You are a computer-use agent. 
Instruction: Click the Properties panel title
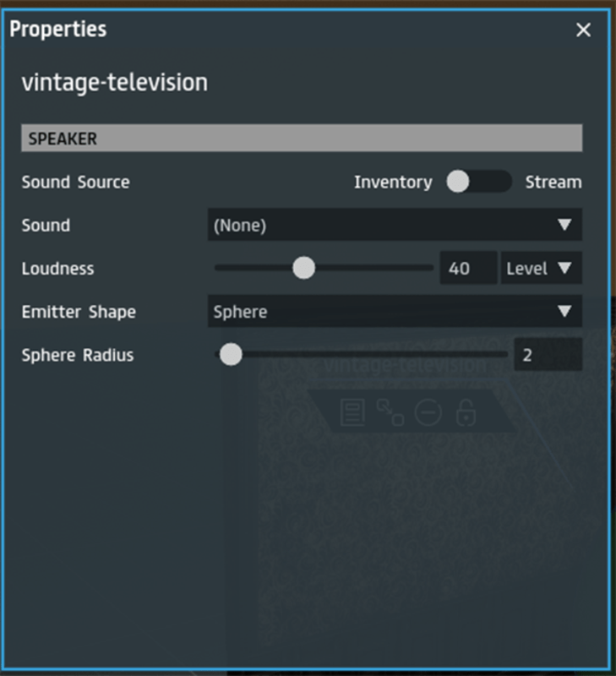(x=58, y=30)
